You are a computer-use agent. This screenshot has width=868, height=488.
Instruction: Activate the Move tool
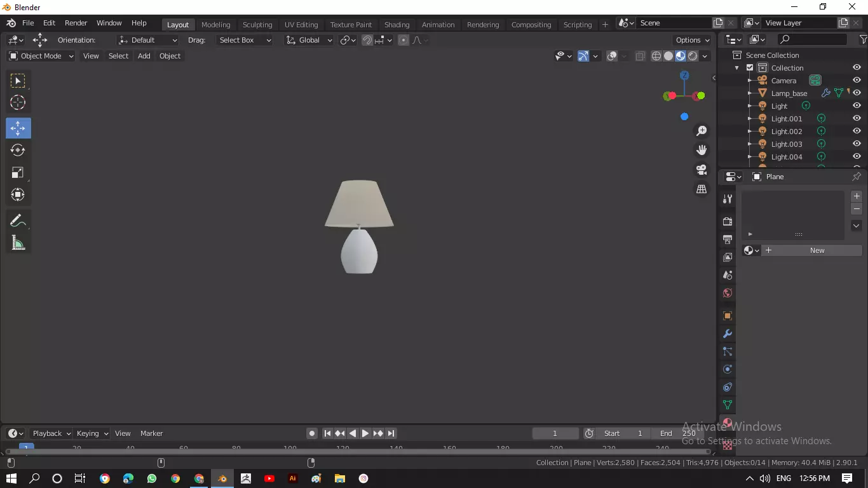coord(18,128)
